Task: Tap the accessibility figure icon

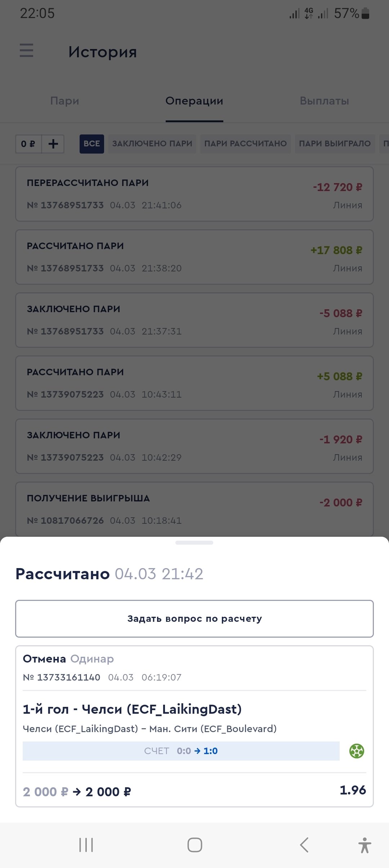Action: 365,845
